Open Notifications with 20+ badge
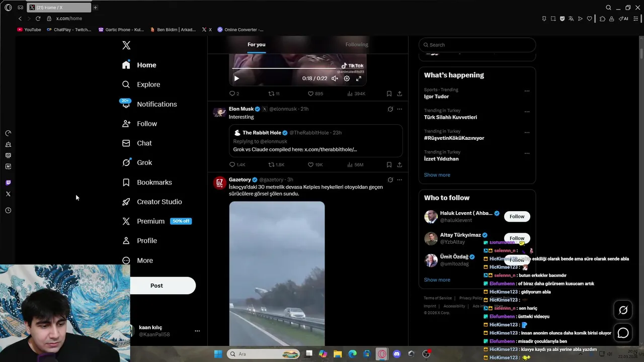Screen dimensions: 644x362 click(149, 104)
